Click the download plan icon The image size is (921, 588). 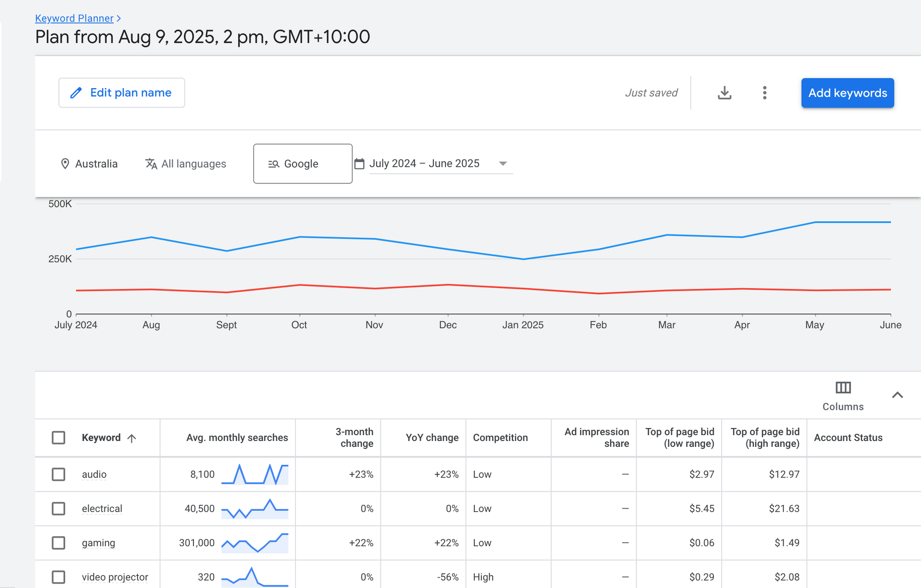724,93
